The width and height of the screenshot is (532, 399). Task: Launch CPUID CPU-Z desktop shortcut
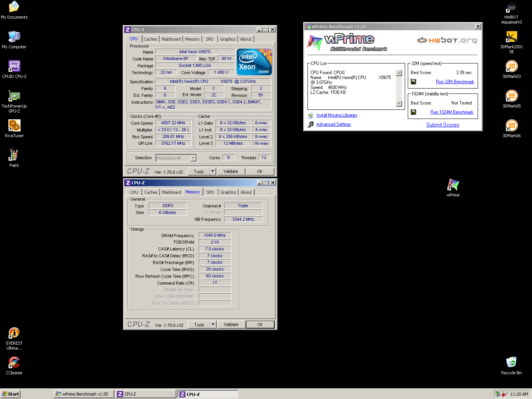pyautogui.click(x=14, y=70)
